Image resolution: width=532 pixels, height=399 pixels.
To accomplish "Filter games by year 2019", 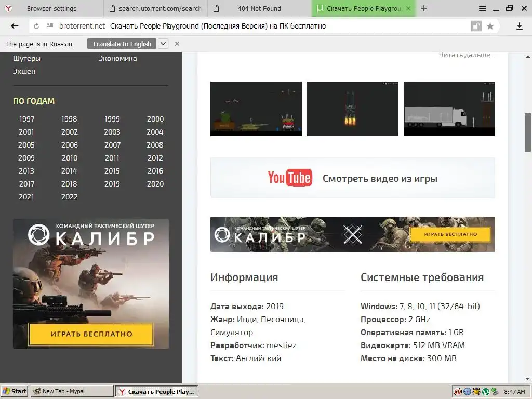I will point(112,184).
